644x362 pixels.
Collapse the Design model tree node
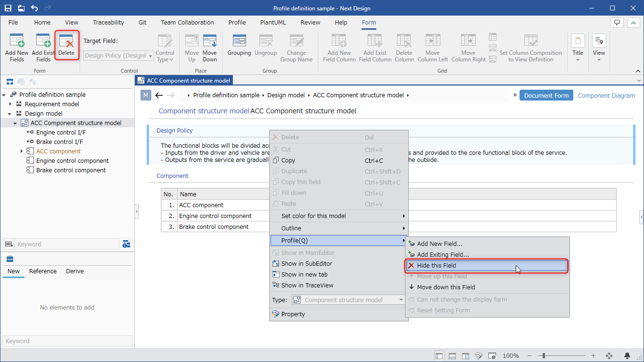[10, 113]
